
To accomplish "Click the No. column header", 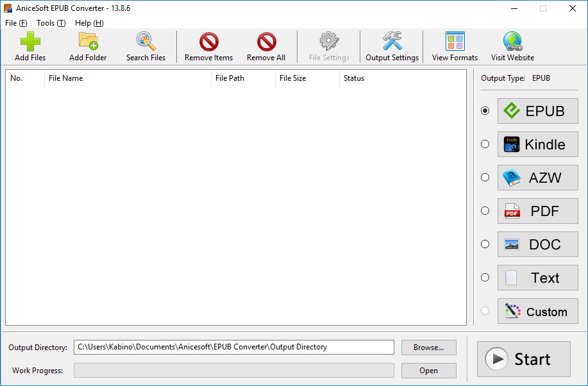I will pyautogui.click(x=25, y=78).
